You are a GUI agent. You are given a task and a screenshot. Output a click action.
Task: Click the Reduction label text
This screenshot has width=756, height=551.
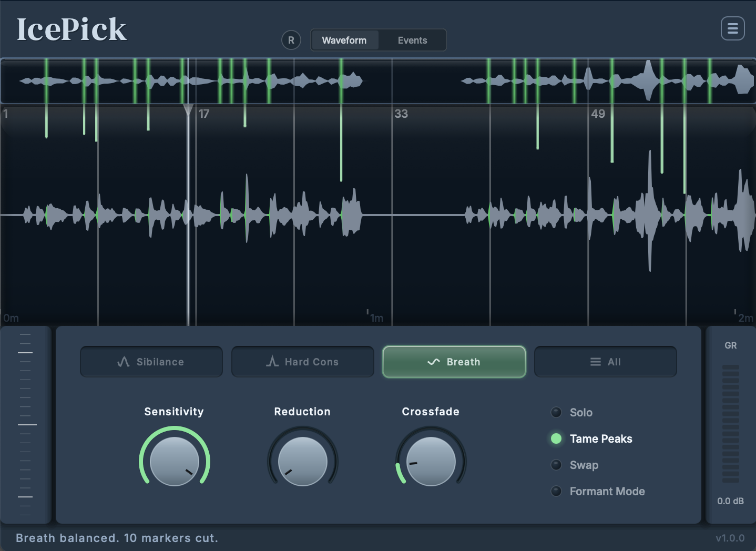point(302,412)
